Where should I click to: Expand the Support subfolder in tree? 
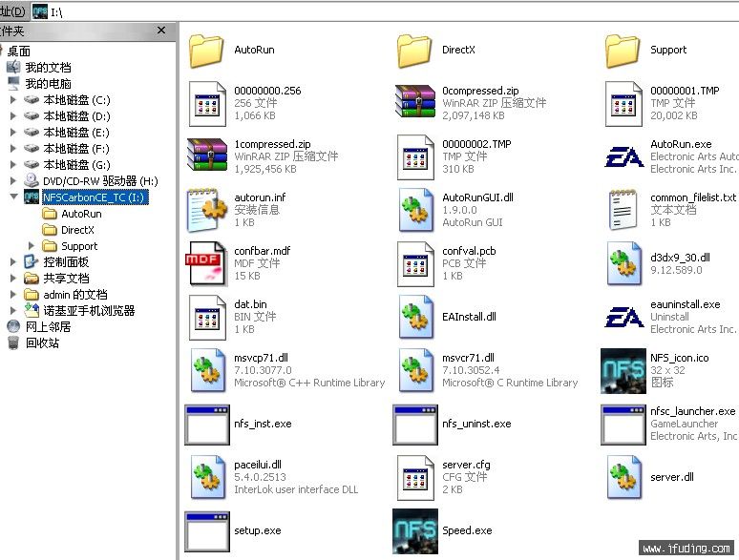point(32,246)
